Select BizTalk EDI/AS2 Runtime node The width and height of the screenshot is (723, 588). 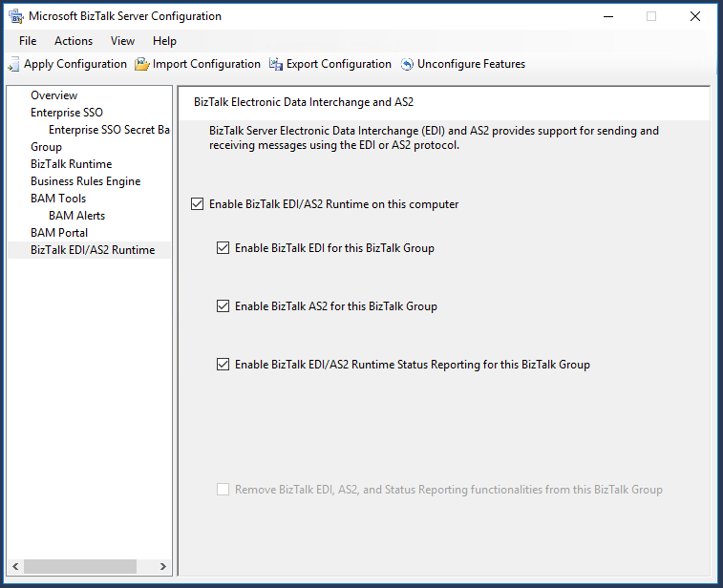tap(93, 250)
